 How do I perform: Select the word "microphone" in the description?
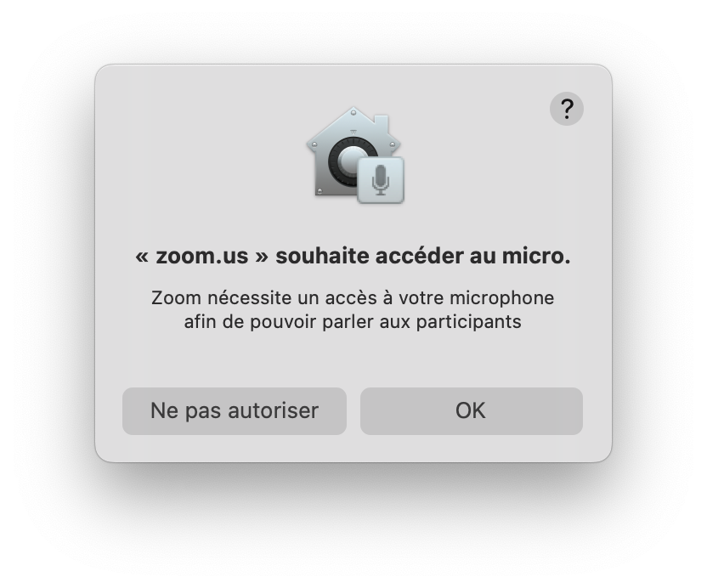point(502,298)
